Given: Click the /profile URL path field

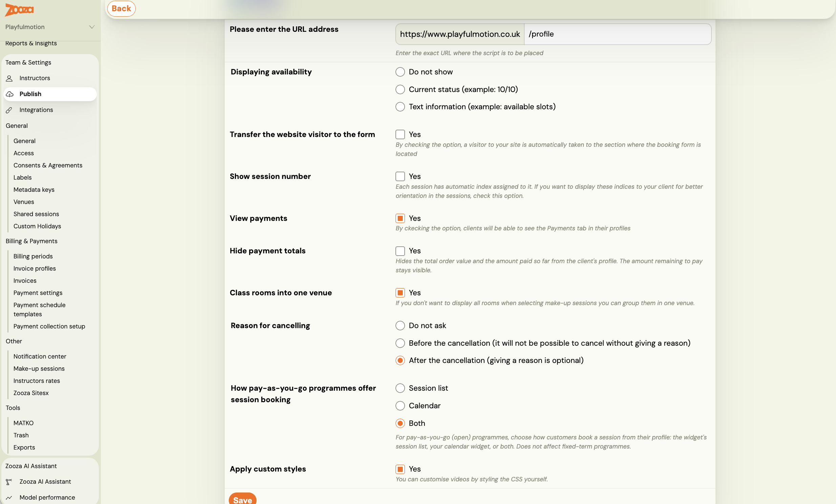Looking at the screenshot, I should (x=617, y=34).
